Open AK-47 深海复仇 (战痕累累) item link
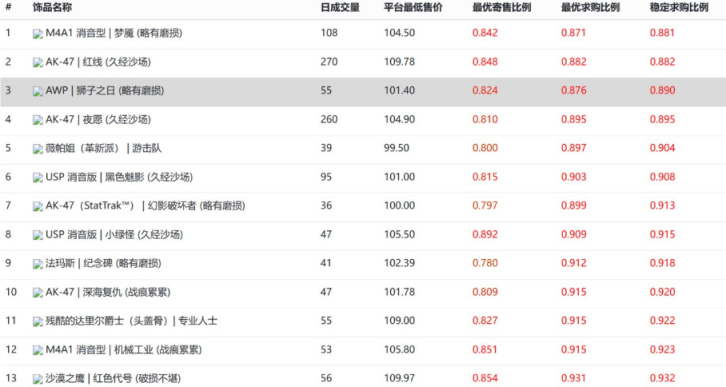 tap(108, 292)
